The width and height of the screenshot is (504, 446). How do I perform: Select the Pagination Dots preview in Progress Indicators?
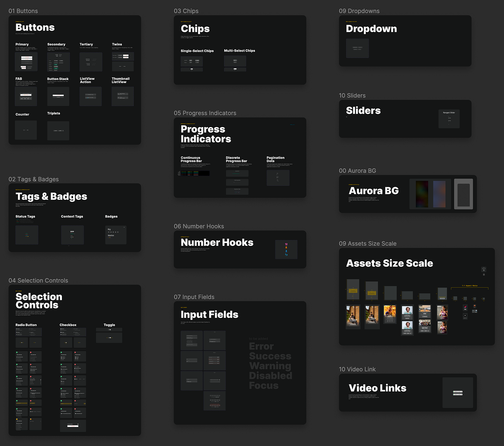coord(278,177)
